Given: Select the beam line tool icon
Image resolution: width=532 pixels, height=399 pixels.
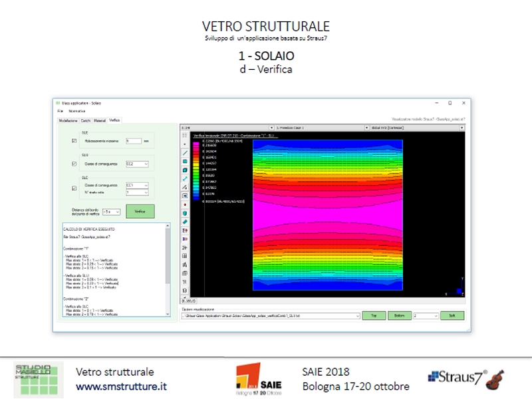Looking at the screenshot, I should point(184,152).
